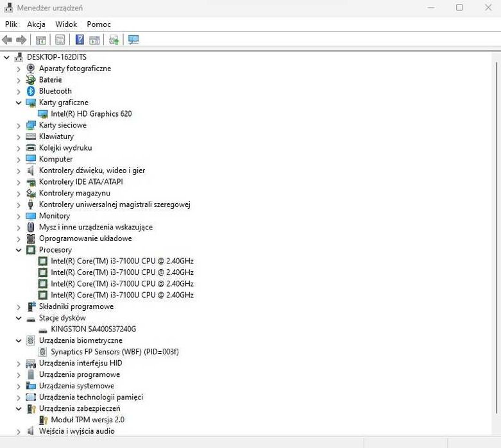This screenshot has width=501, height=448.
Task: Click the DESKTOP-162DITS computer icon
Action: [19, 57]
